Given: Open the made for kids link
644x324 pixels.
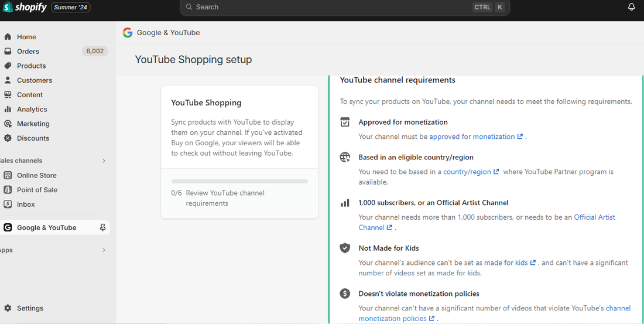Looking at the screenshot, I should [x=506, y=262].
